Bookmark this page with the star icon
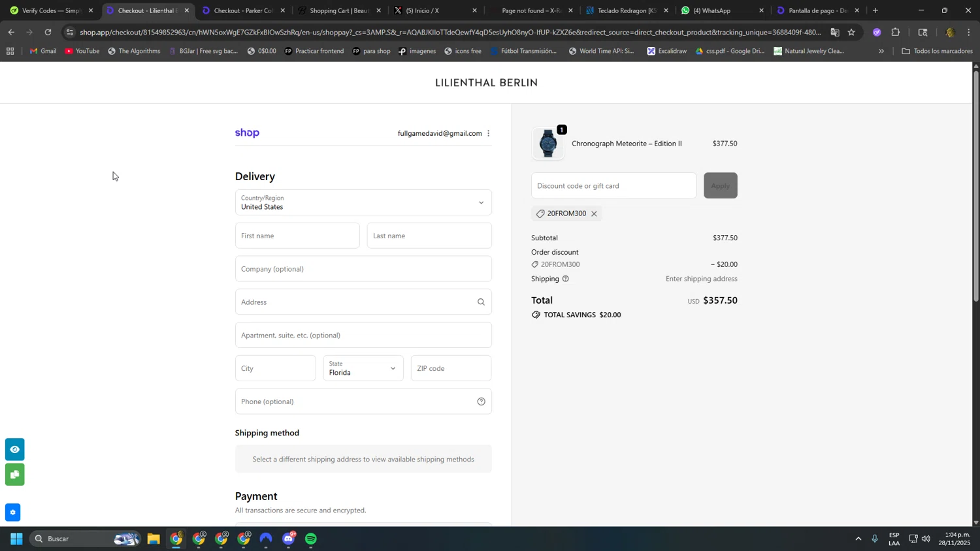 click(x=851, y=32)
